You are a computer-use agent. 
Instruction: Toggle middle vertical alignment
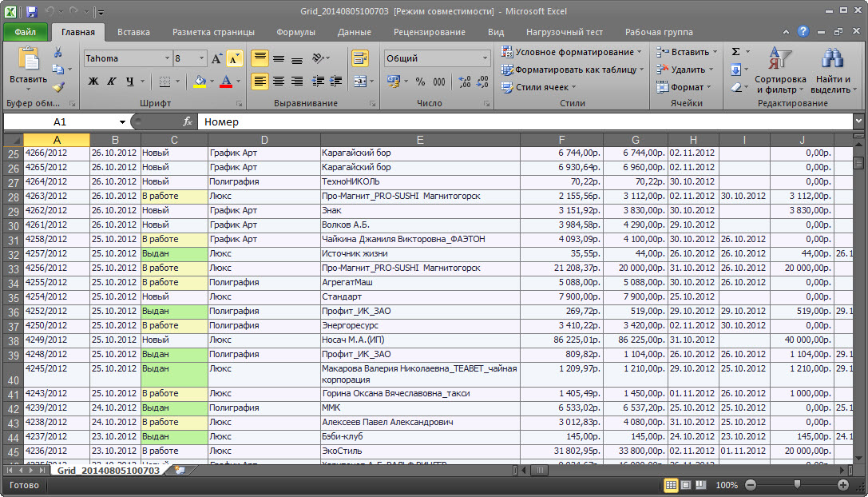coord(279,58)
